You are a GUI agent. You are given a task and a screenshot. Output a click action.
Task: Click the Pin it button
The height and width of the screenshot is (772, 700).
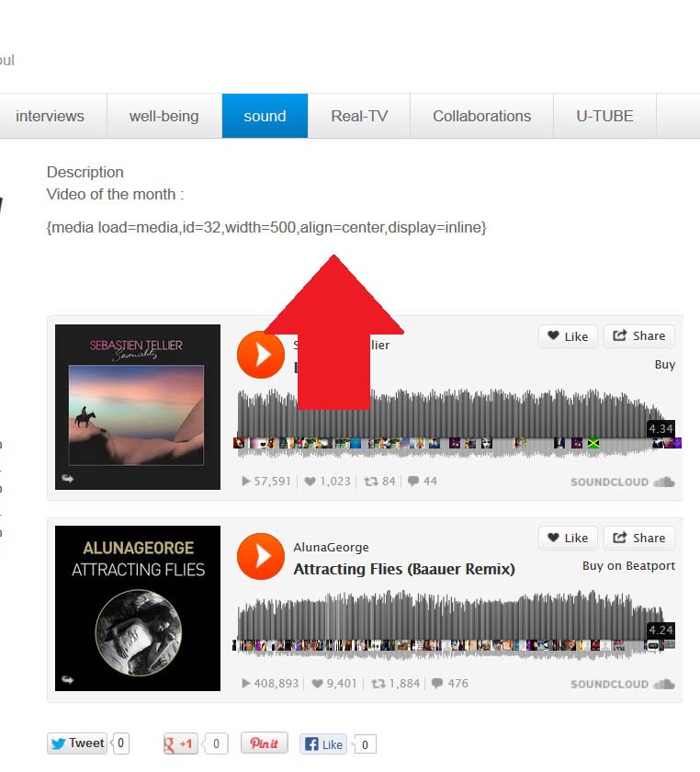click(x=264, y=743)
